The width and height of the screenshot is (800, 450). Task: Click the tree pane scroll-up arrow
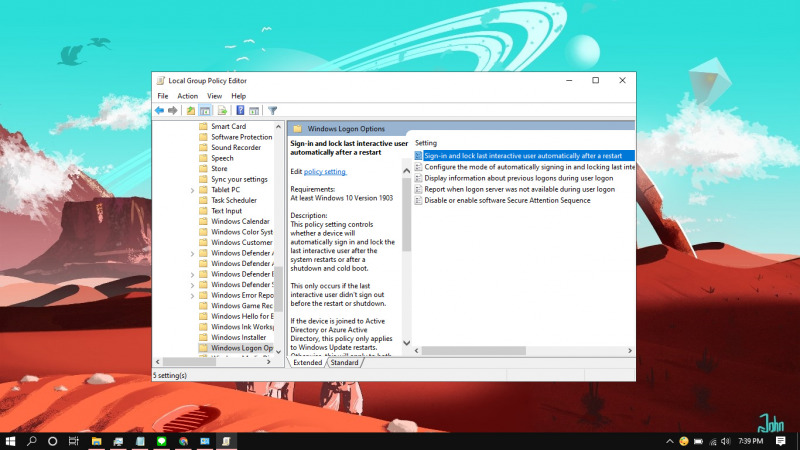279,127
